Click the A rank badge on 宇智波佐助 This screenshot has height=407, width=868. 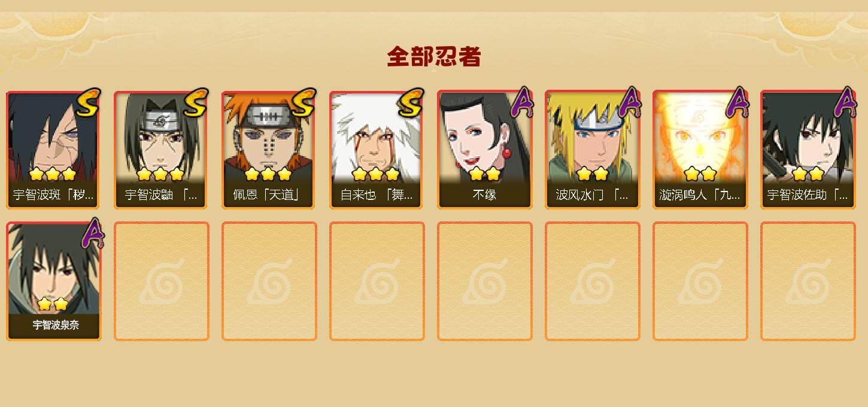pos(845,102)
